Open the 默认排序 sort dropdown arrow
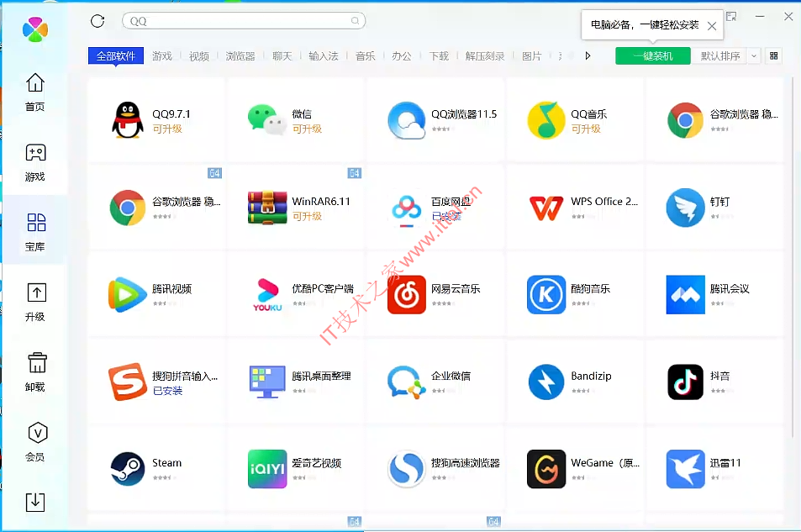Image resolution: width=801 pixels, height=532 pixels. tap(754, 55)
